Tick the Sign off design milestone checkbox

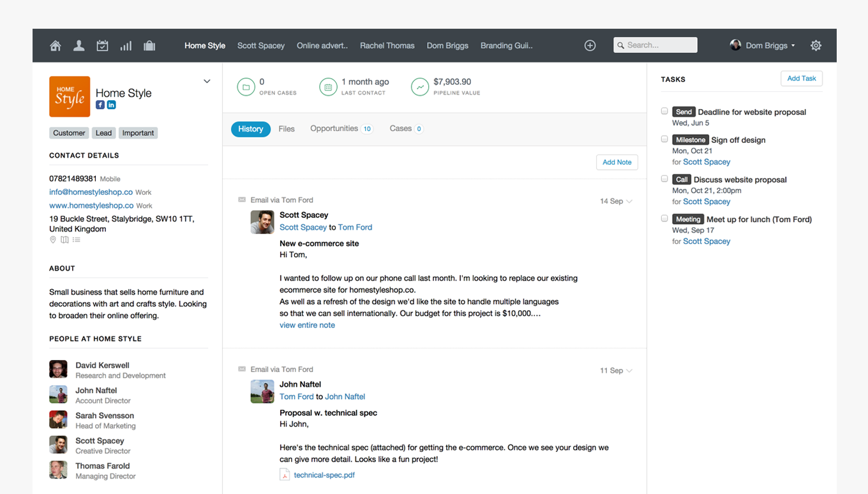[664, 139]
